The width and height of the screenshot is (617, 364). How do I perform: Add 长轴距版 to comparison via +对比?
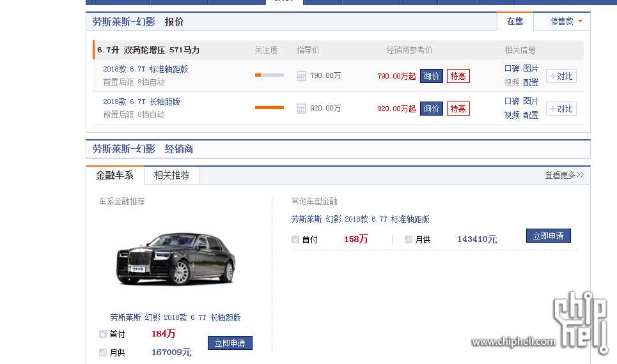click(x=561, y=109)
